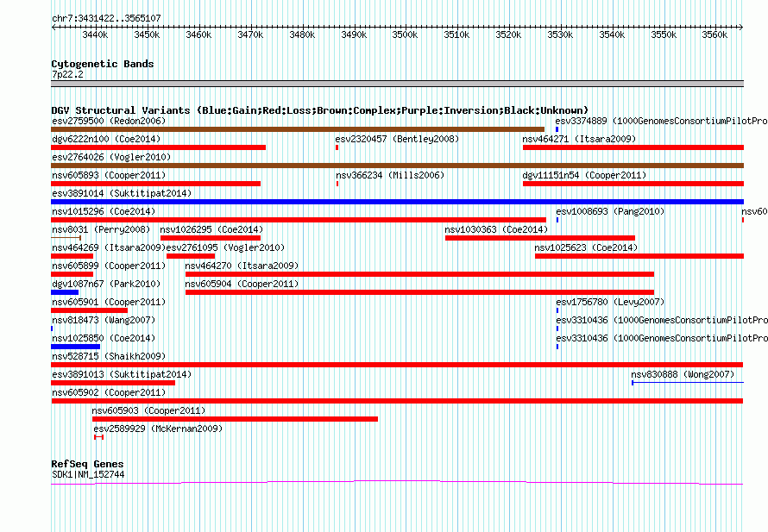The width and height of the screenshot is (768, 532).
Task: Select the red dgv6222n100 loss bar
Action: click(x=158, y=147)
